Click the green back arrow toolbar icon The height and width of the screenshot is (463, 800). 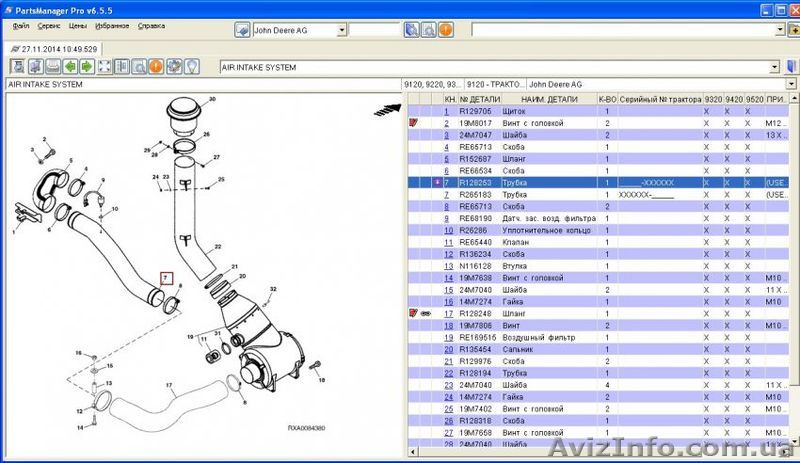click(x=69, y=67)
